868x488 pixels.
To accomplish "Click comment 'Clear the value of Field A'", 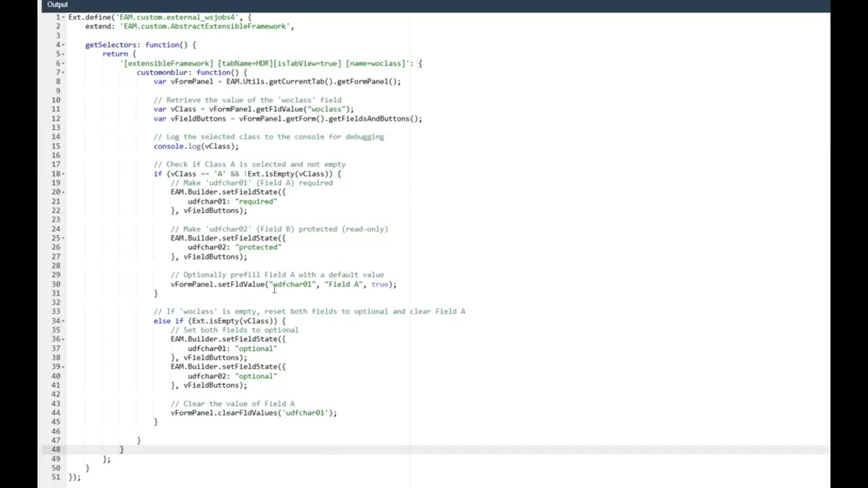I will [233, 404].
